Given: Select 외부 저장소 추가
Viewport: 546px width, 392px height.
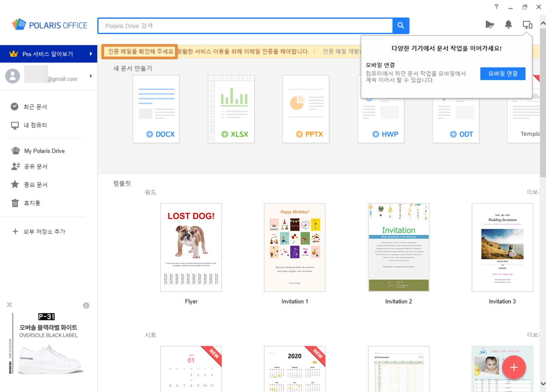Looking at the screenshot, I should (44, 231).
